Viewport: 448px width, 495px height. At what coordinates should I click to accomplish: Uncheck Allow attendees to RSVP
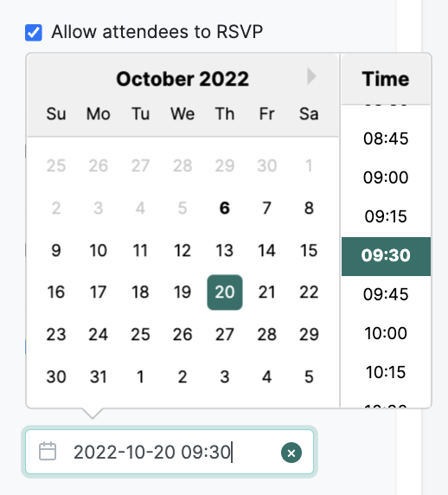tap(34, 33)
